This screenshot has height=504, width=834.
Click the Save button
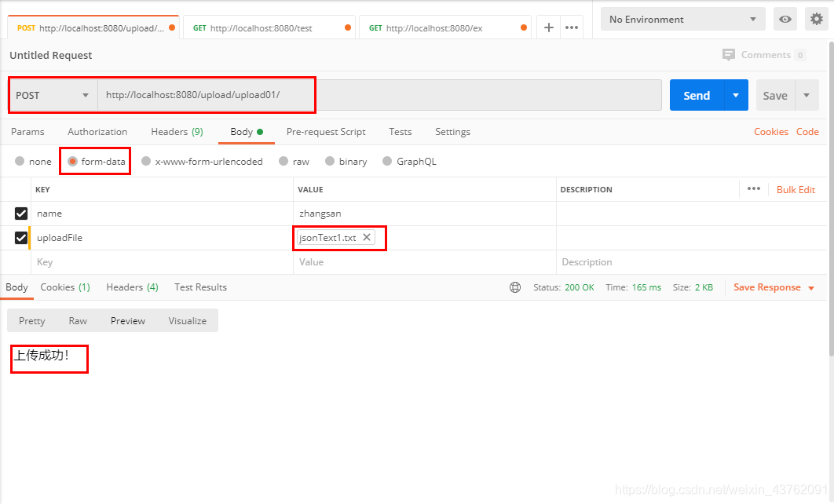tap(775, 95)
